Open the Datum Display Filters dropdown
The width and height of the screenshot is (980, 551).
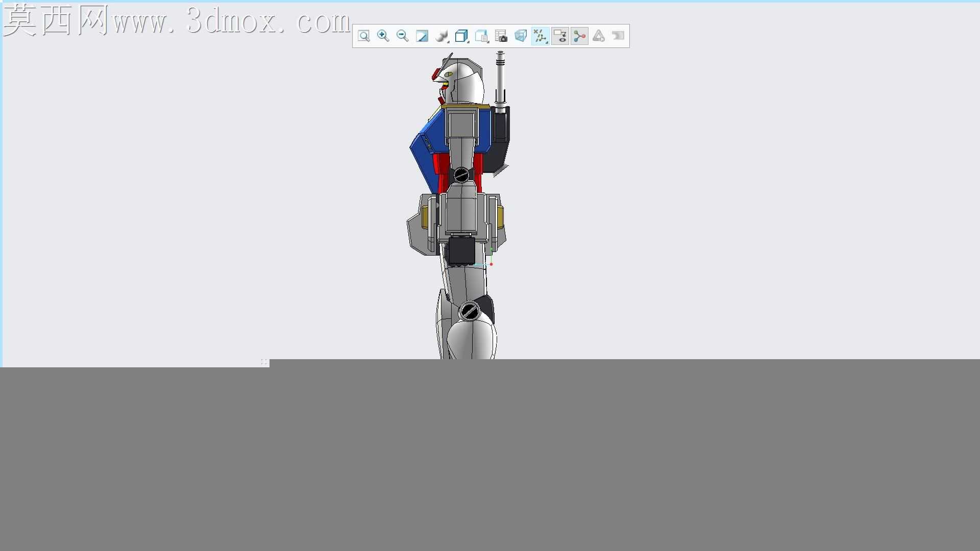pyautogui.click(x=540, y=36)
